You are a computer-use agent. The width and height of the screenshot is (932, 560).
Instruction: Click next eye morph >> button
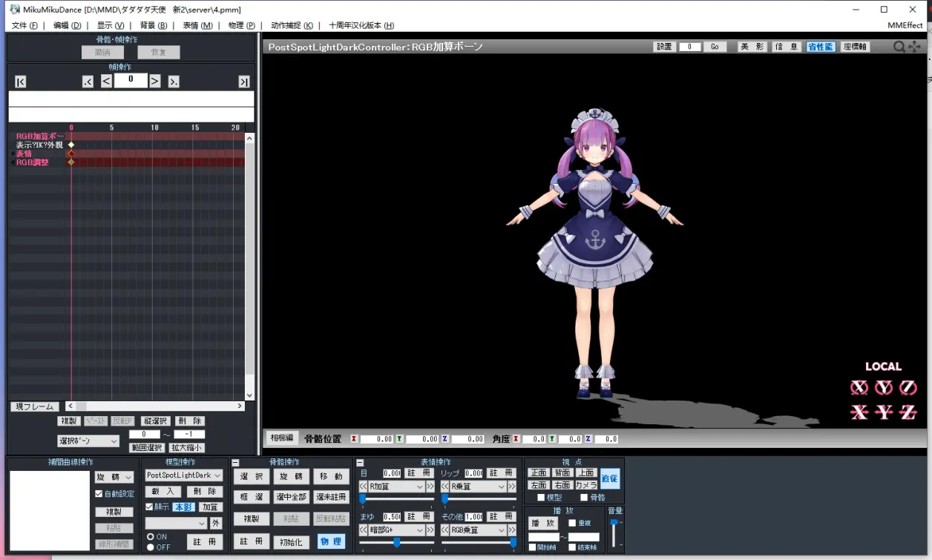(430, 487)
